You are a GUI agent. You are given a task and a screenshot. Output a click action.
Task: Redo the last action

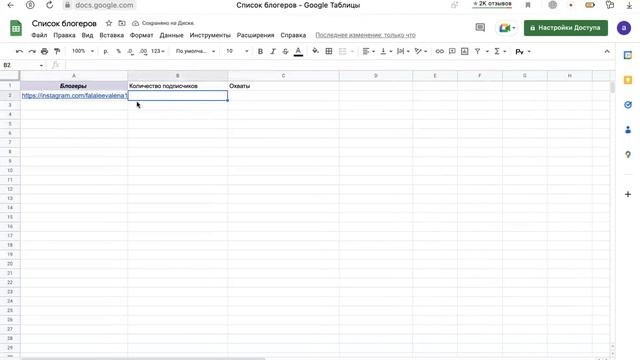[32, 51]
